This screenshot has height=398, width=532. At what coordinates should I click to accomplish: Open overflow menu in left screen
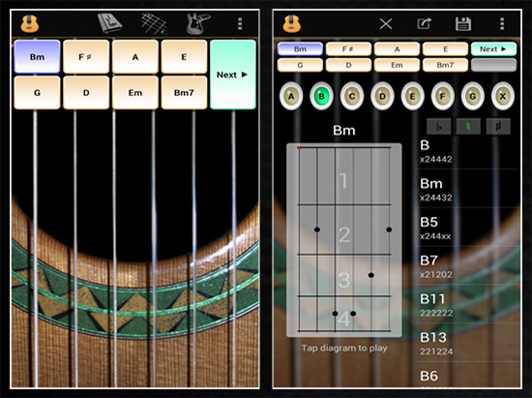point(240,24)
